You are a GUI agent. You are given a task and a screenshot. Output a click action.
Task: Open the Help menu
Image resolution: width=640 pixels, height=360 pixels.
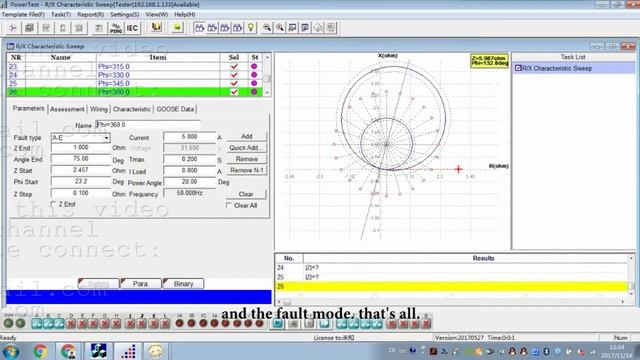click(x=184, y=14)
